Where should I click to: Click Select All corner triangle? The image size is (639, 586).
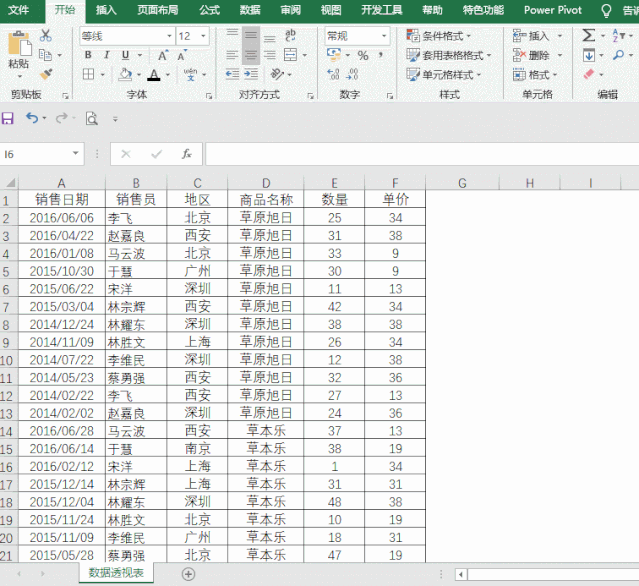(x=10, y=183)
